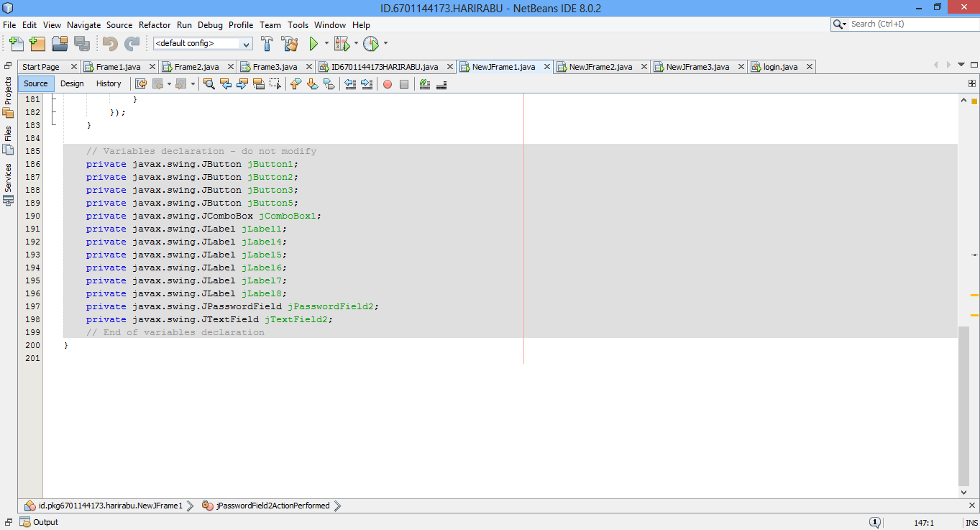Open the Refactor menu
The image size is (980, 530).
[x=154, y=24]
